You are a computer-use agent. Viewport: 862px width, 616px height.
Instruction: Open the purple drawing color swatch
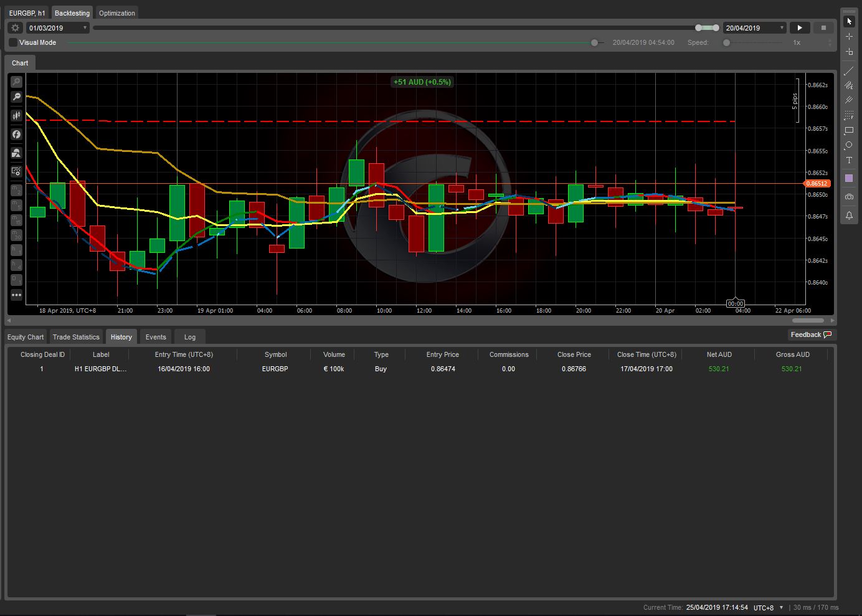(849, 179)
